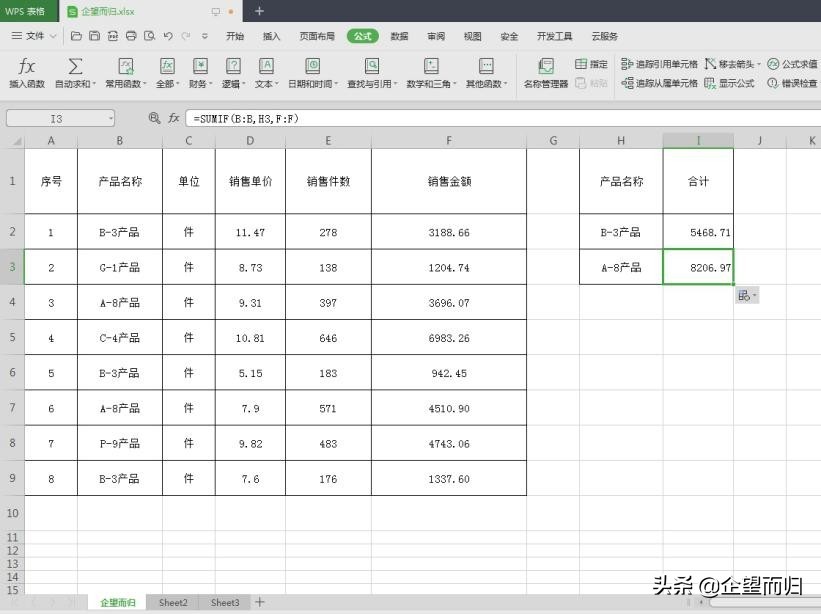Toggle 显示公式 to show formulas
Viewport: 821px width, 614px height.
tap(735, 82)
